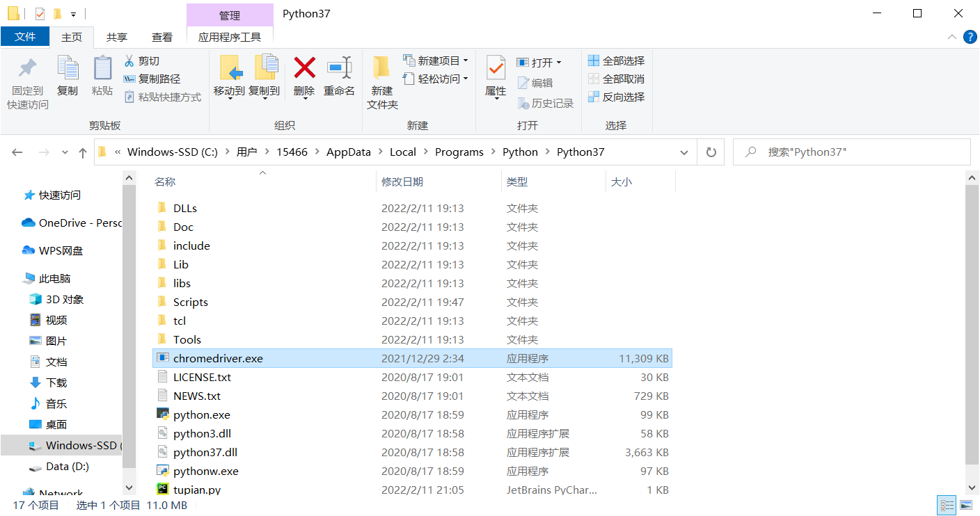Screen dimensions: 980x516
Task: Click the search Python37 input box
Action: pyautogui.click(x=851, y=152)
